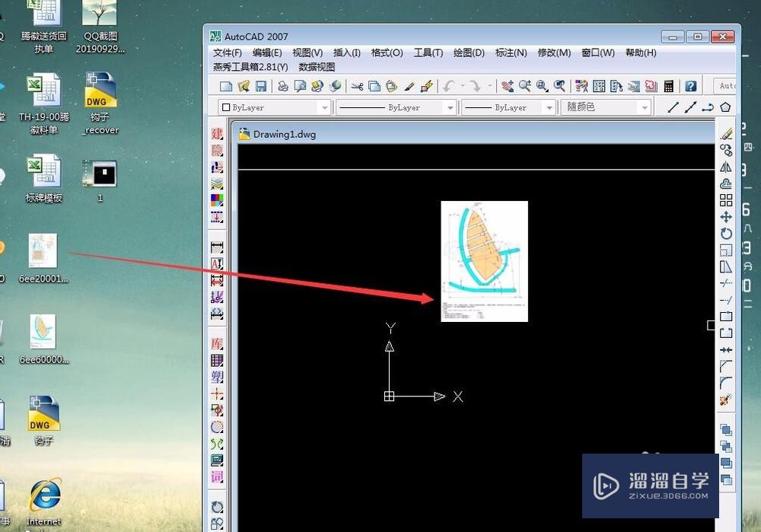This screenshot has width=761, height=532.
Task: Select the Mirror tool
Action: click(726, 167)
